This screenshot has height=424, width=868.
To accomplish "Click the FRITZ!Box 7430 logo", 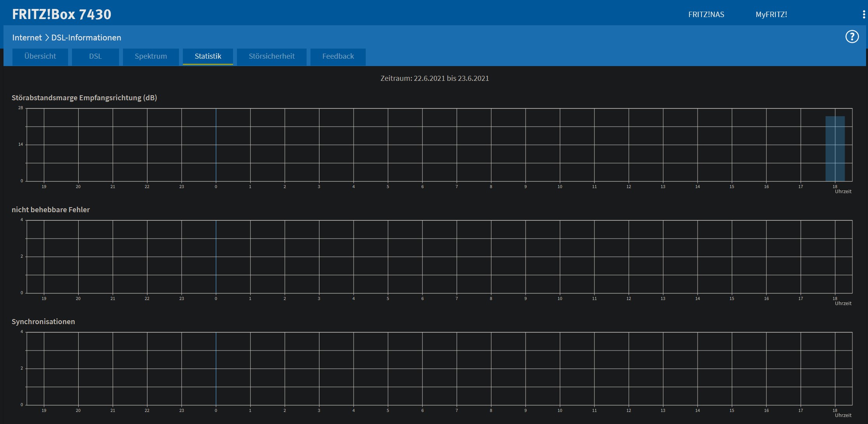I will pos(61,14).
